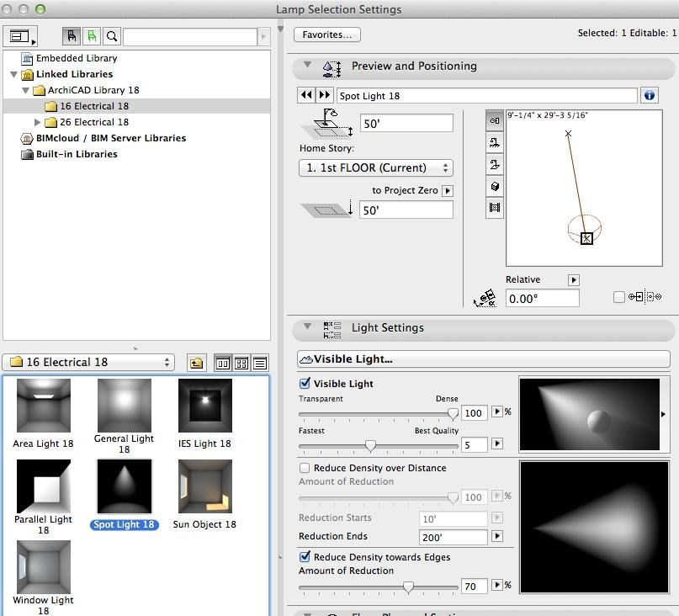Collapse the Preview and Positioning panel
The height and width of the screenshot is (616, 679).
[x=307, y=65]
